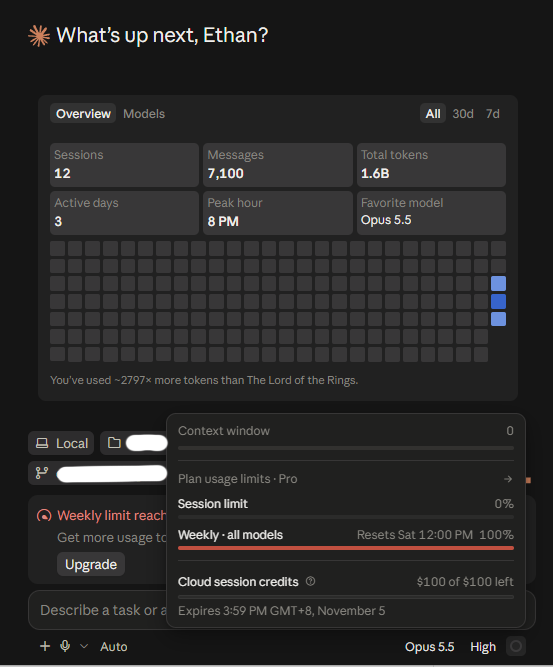Click the circular usage indicator icon
Viewport: 553px width, 667px height.
[x=516, y=647]
